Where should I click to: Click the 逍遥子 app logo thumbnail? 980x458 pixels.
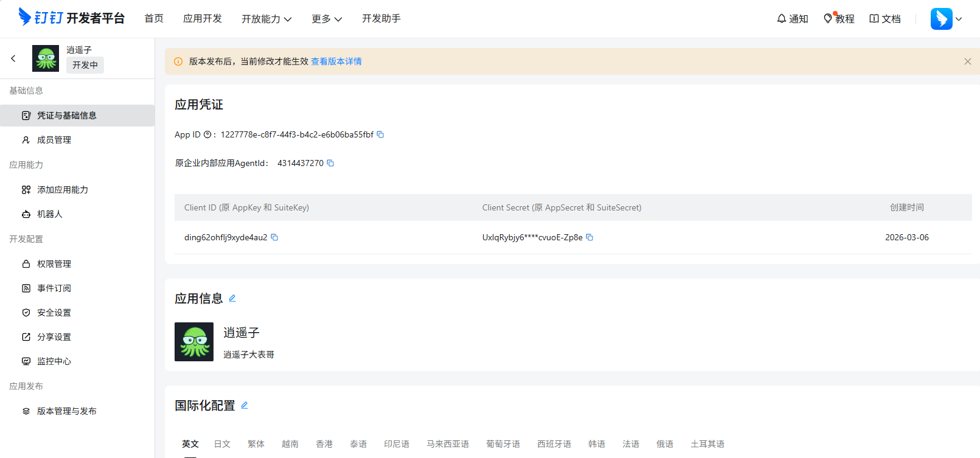(194, 342)
